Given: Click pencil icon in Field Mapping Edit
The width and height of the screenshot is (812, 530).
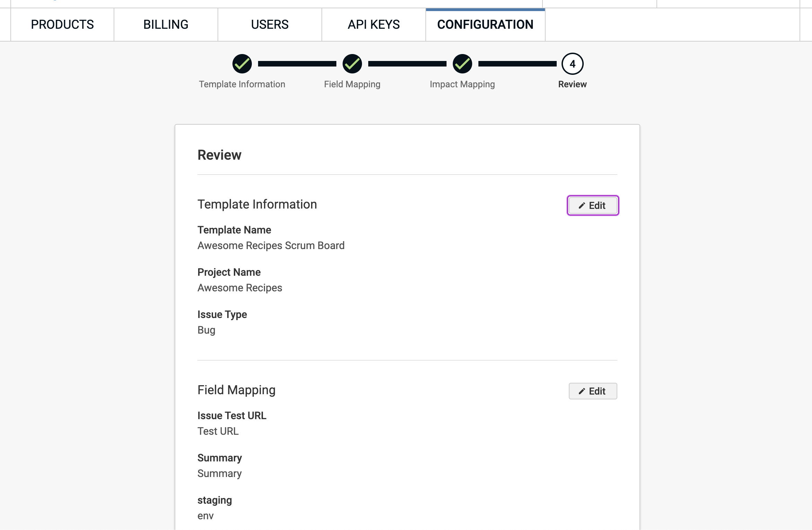Looking at the screenshot, I should 582,391.
